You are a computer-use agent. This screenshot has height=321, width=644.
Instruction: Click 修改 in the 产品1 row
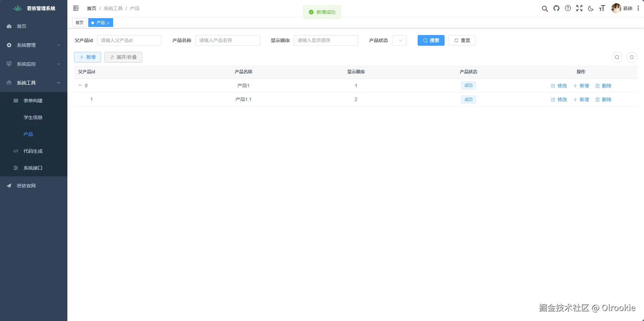(x=559, y=86)
